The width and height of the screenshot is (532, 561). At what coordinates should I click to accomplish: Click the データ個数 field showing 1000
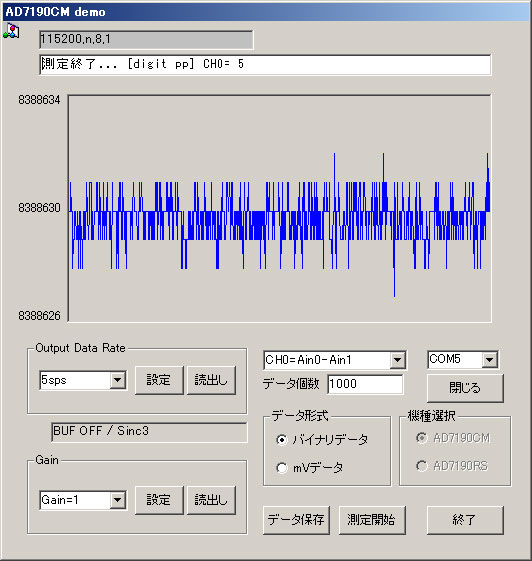(x=365, y=384)
